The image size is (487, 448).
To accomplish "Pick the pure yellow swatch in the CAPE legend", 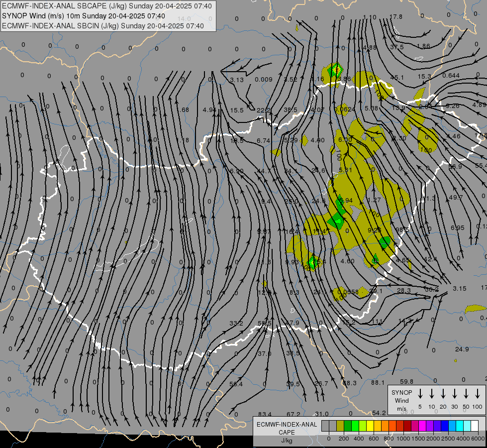I will (x=370, y=426).
